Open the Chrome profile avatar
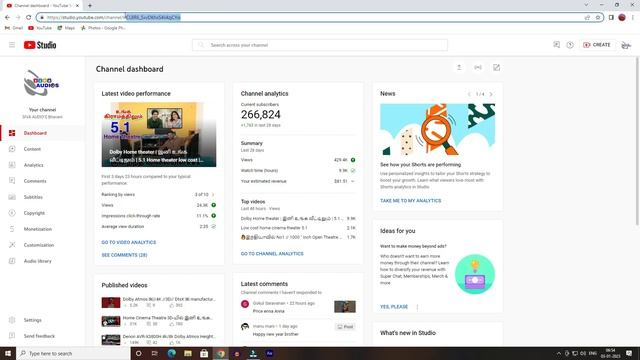The width and height of the screenshot is (640, 360). click(622, 18)
